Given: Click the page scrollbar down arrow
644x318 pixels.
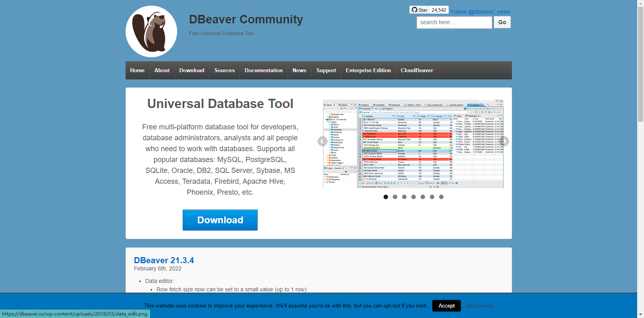Looking at the screenshot, I should 640,314.
